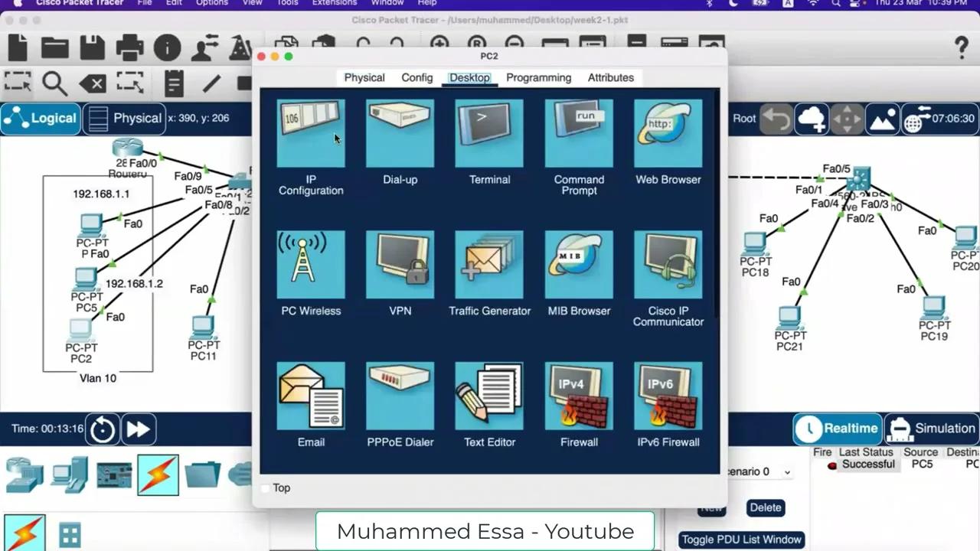Check the Top checkbox

coord(266,487)
